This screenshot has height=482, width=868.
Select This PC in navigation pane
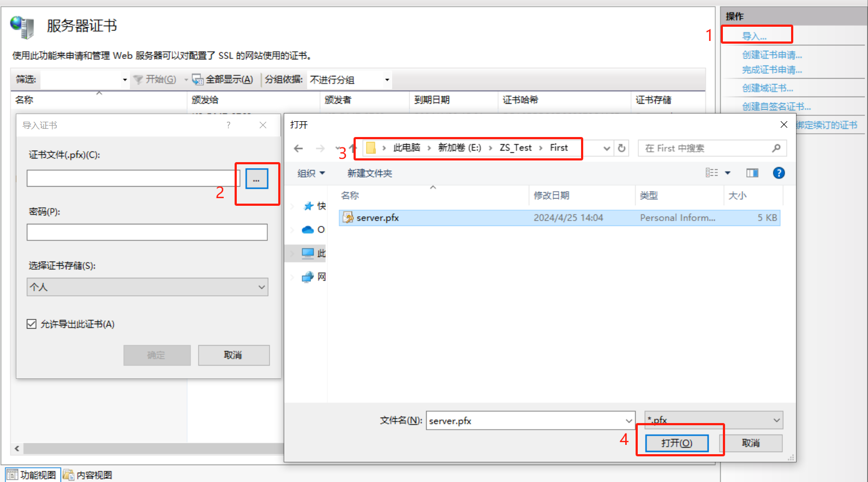(308, 253)
